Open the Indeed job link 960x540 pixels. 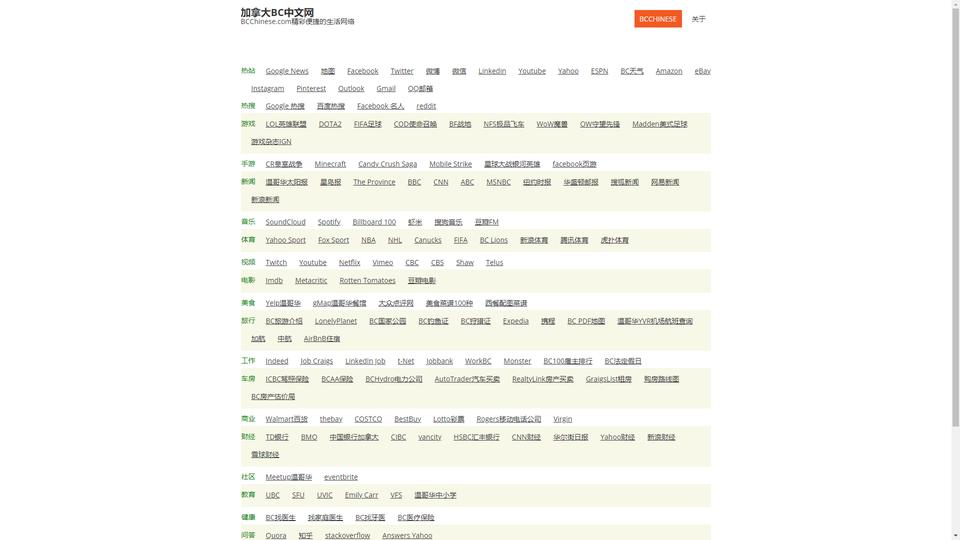pyautogui.click(x=277, y=361)
